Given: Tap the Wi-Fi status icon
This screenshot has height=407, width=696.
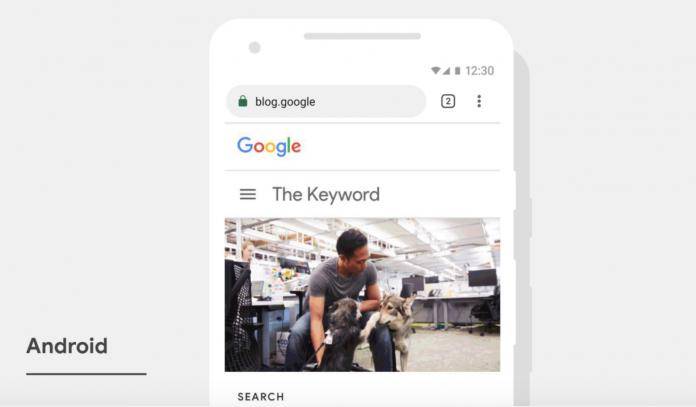Looking at the screenshot, I should (x=436, y=71).
